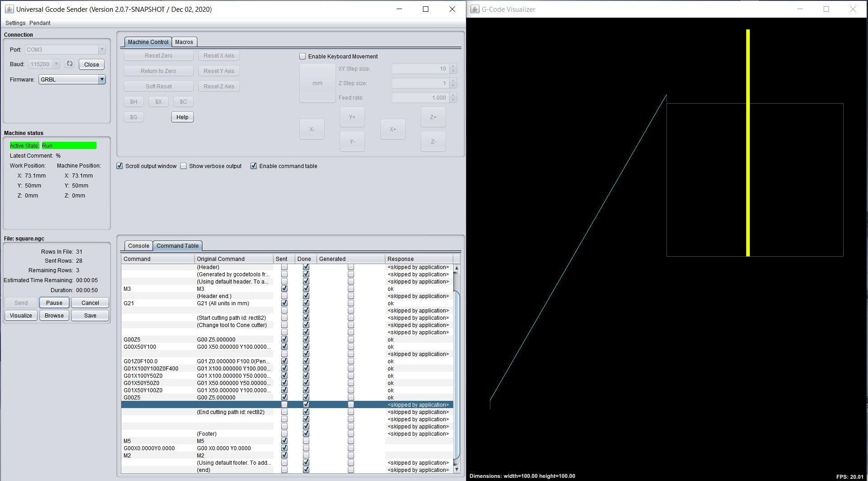Click the XY Step size field
Screen dimensions: 868x481
pos(421,69)
